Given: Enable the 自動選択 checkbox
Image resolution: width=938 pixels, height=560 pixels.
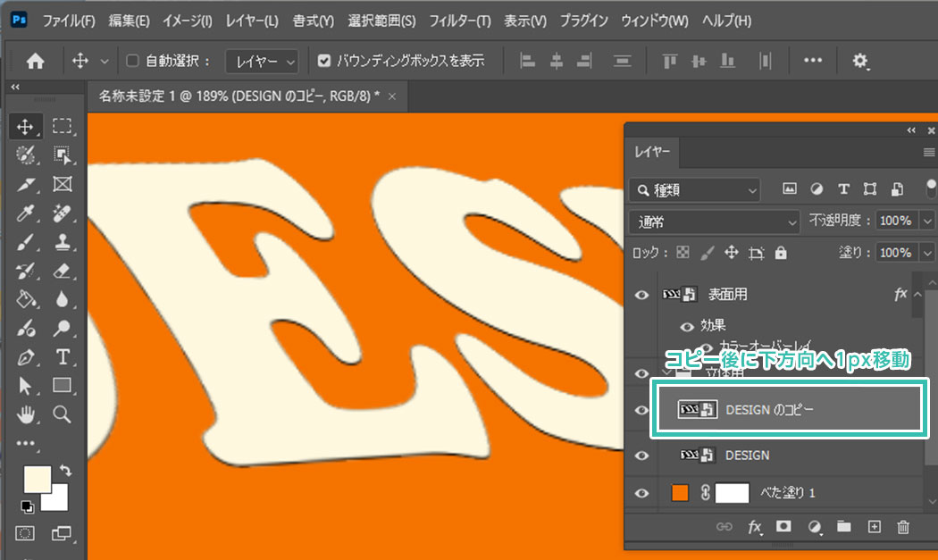Looking at the screenshot, I should 133,61.
